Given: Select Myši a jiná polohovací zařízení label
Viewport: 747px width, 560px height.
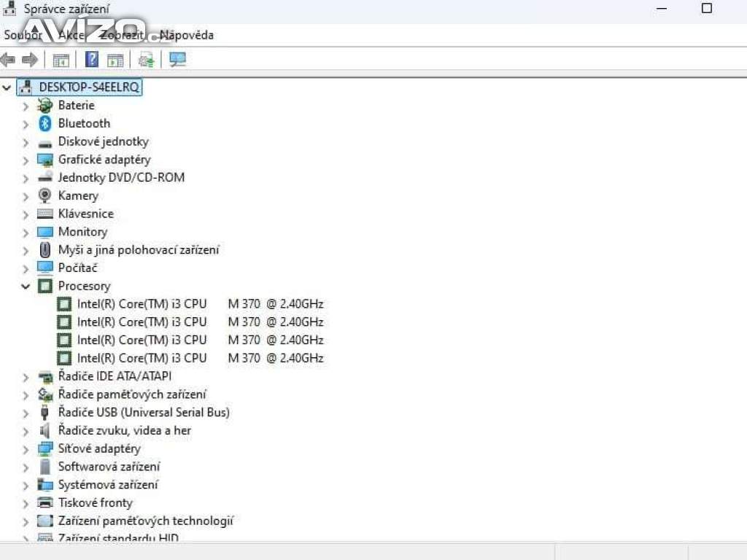Looking at the screenshot, I should pos(139,250).
